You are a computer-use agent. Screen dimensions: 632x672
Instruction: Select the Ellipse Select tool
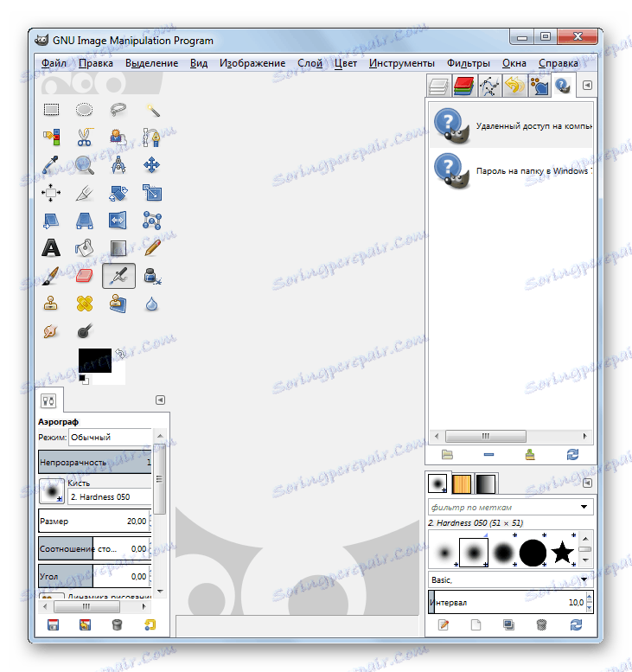point(85,110)
